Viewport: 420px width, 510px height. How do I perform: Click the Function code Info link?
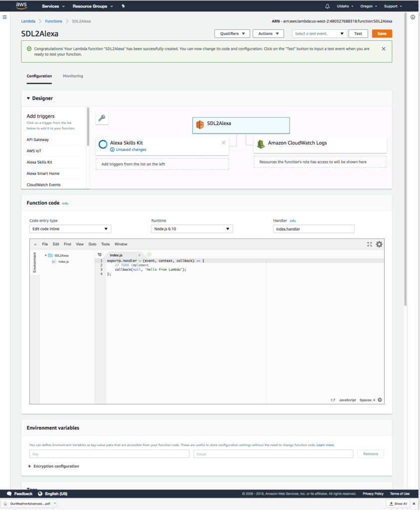click(x=65, y=204)
